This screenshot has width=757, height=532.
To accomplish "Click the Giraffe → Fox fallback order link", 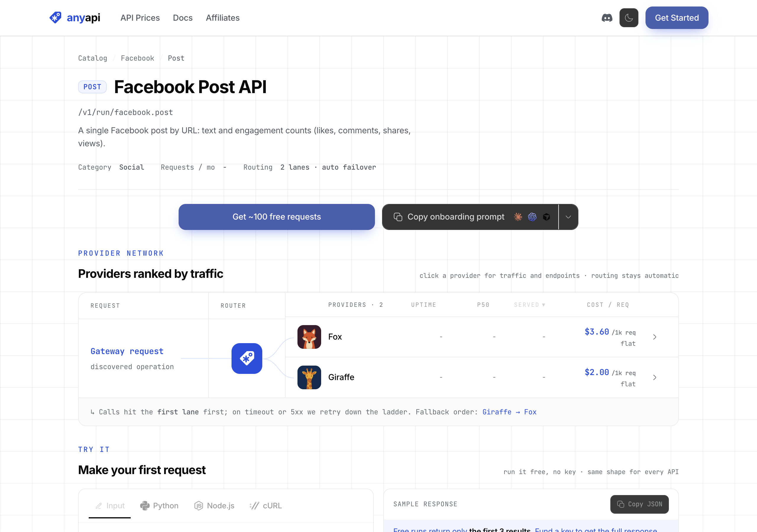I will [509, 412].
